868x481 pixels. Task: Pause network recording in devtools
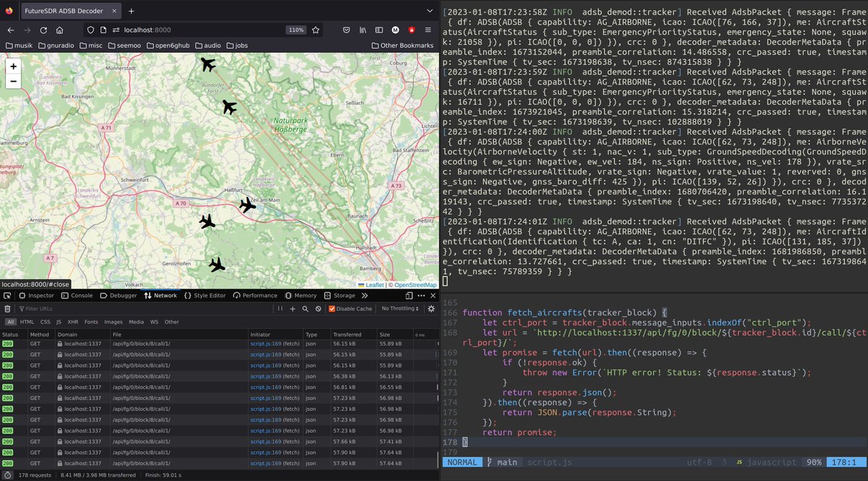281,309
